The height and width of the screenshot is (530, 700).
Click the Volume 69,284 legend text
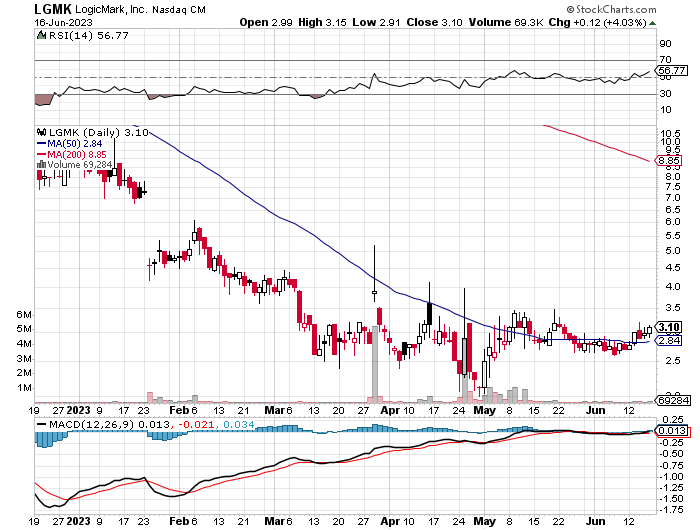(x=79, y=164)
